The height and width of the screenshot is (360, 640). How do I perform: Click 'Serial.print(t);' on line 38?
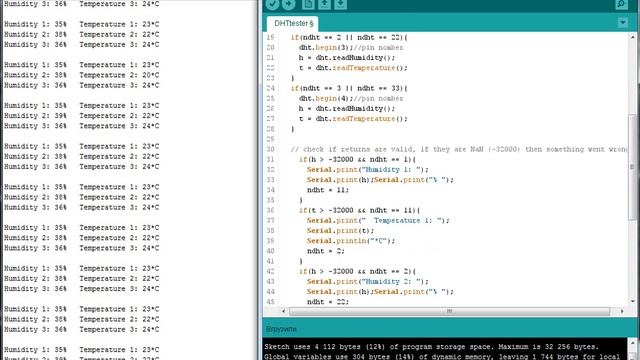click(340, 231)
